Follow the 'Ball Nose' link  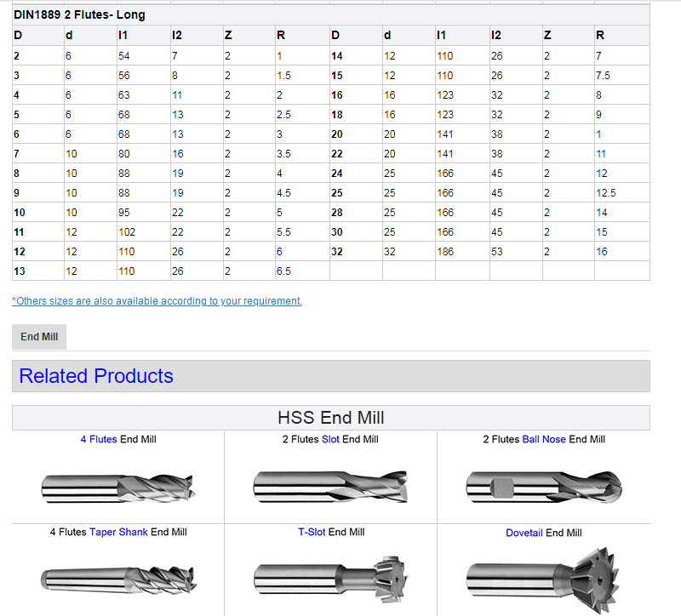(544, 439)
